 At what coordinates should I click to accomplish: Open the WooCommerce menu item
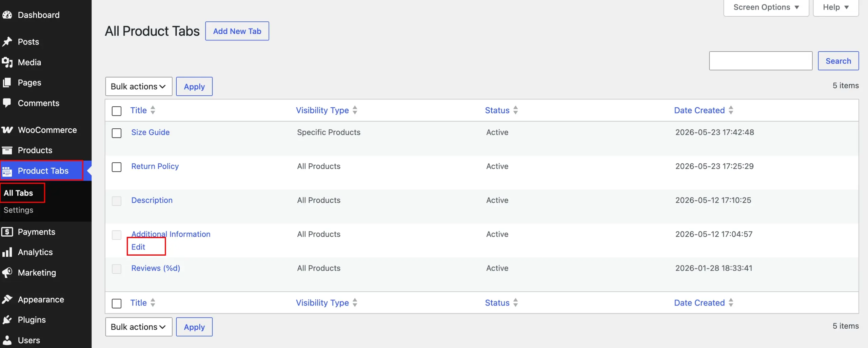coord(47,130)
